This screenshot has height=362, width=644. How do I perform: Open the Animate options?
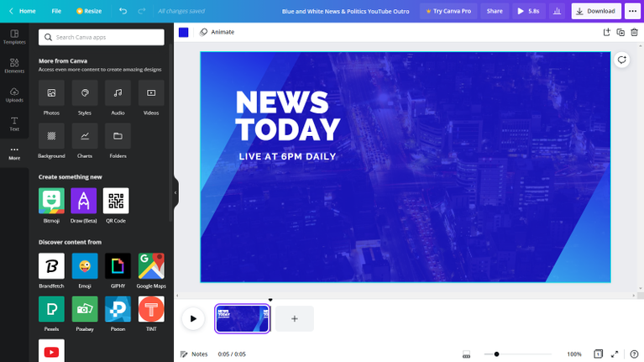pyautogui.click(x=217, y=32)
